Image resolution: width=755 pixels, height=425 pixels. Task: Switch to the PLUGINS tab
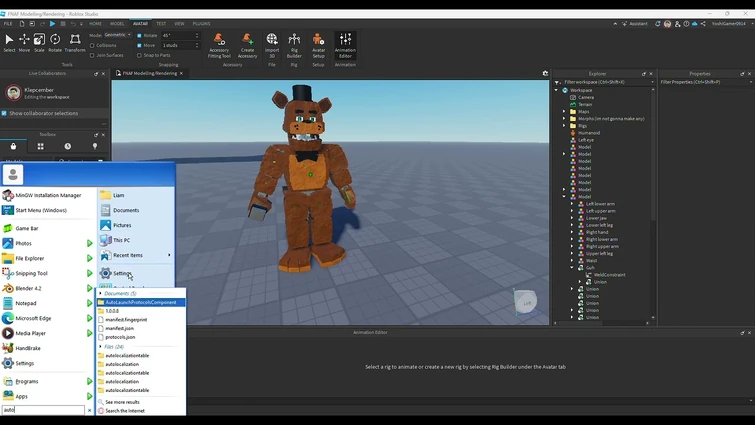tap(201, 24)
